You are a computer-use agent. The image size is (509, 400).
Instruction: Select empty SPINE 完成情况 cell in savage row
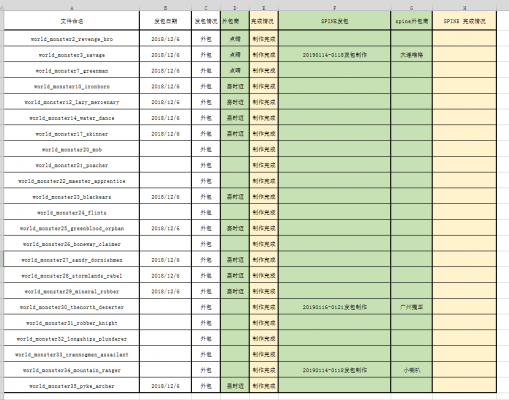465,55
